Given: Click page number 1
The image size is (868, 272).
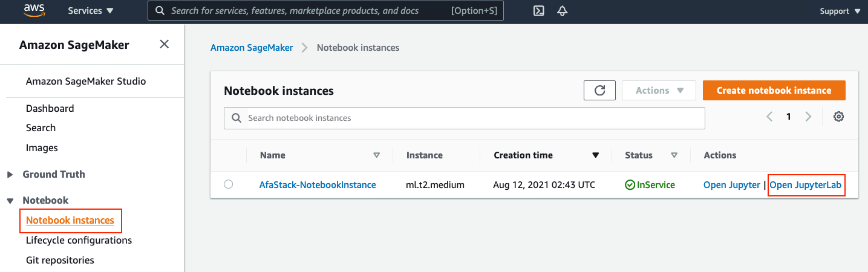Looking at the screenshot, I should [789, 117].
